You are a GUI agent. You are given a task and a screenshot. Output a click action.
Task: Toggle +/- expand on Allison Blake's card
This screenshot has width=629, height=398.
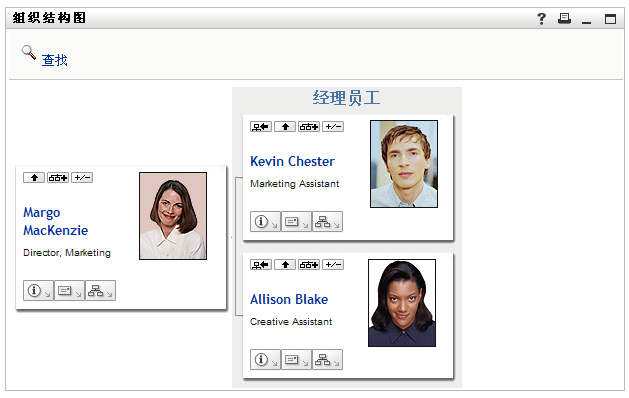pos(333,265)
